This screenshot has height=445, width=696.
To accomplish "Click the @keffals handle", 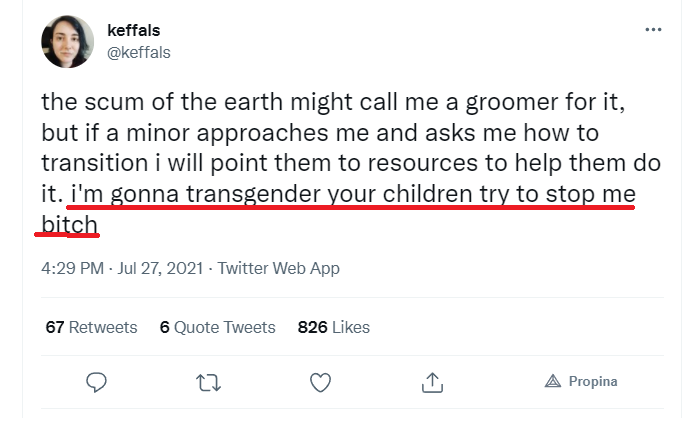I will [138, 53].
